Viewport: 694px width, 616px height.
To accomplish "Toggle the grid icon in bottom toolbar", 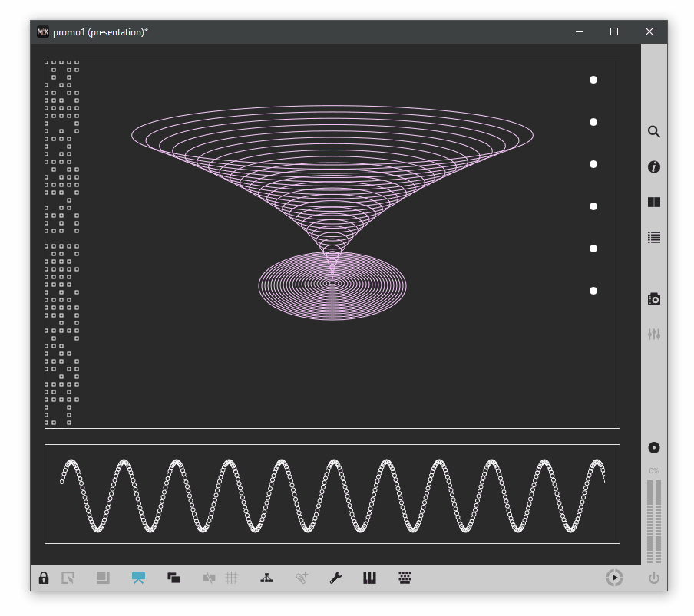I will click(x=231, y=578).
